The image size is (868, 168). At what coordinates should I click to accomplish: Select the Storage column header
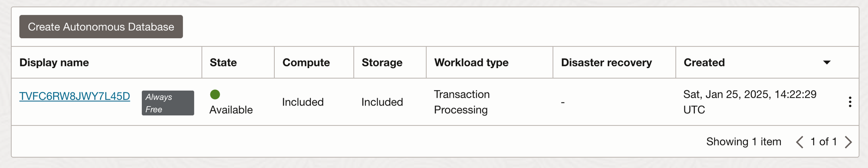(x=382, y=63)
